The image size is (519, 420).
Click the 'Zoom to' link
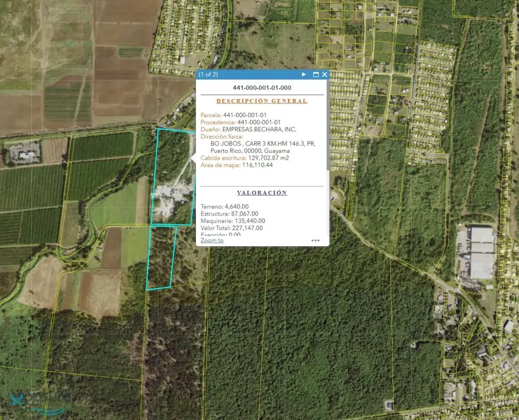click(x=212, y=240)
